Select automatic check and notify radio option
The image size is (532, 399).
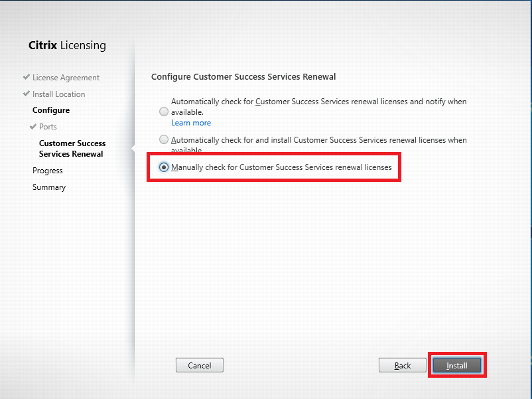tap(163, 112)
